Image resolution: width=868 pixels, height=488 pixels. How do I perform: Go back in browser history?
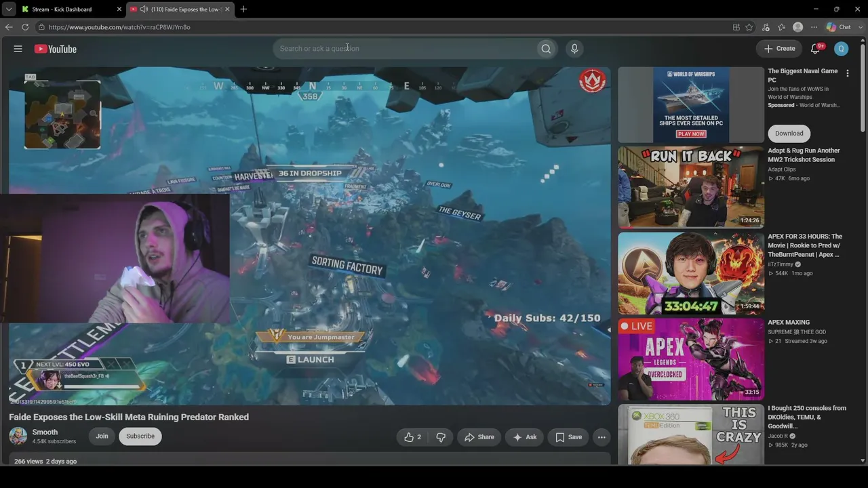point(9,27)
